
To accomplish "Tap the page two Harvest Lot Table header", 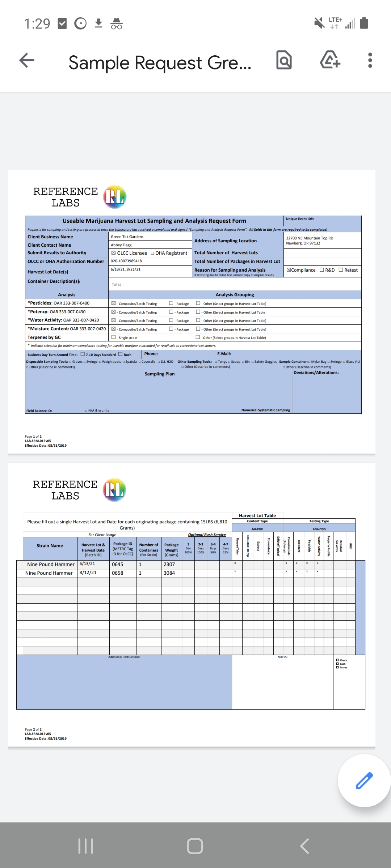I will pos(257,515).
